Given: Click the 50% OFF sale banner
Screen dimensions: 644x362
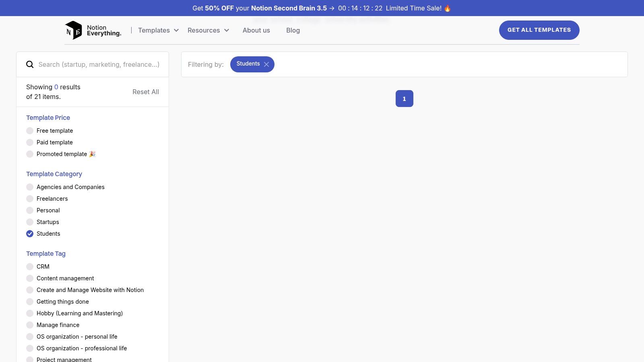Looking at the screenshot, I should tap(322, 8).
